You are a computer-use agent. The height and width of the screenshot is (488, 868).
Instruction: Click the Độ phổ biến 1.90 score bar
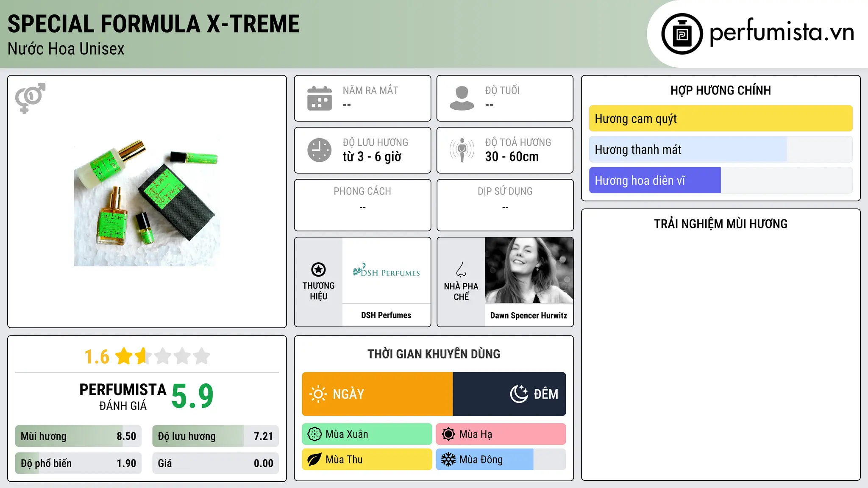coord(78,463)
